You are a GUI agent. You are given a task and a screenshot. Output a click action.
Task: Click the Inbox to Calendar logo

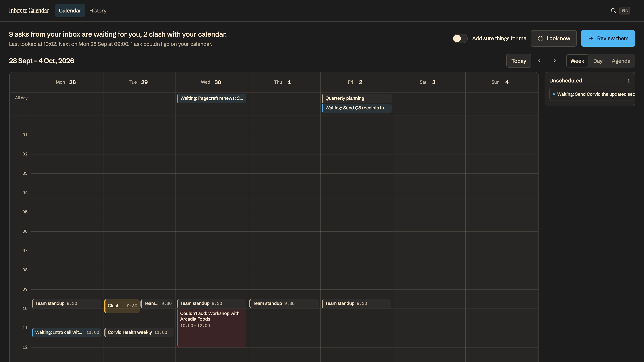pyautogui.click(x=29, y=10)
